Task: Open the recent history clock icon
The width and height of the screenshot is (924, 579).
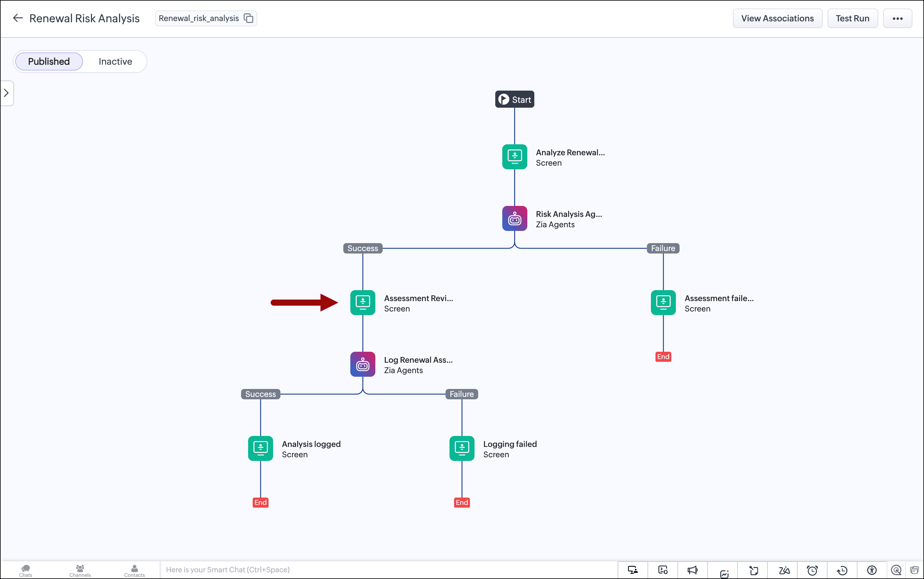Action: tap(842, 570)
